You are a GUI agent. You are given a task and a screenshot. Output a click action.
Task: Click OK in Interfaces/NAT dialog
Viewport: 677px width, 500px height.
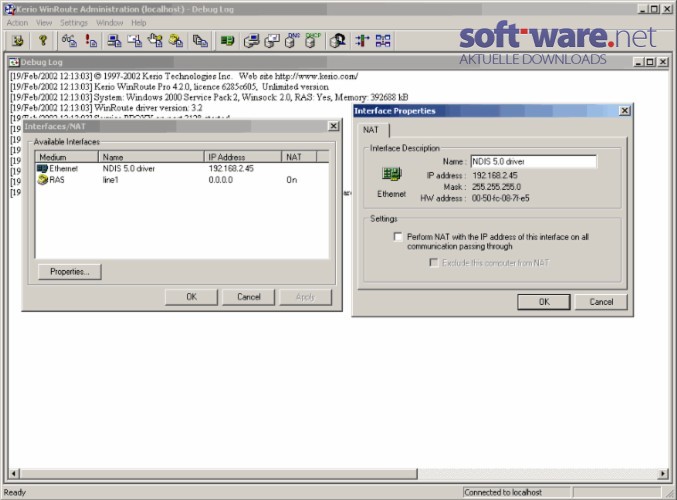coord(191,297)
